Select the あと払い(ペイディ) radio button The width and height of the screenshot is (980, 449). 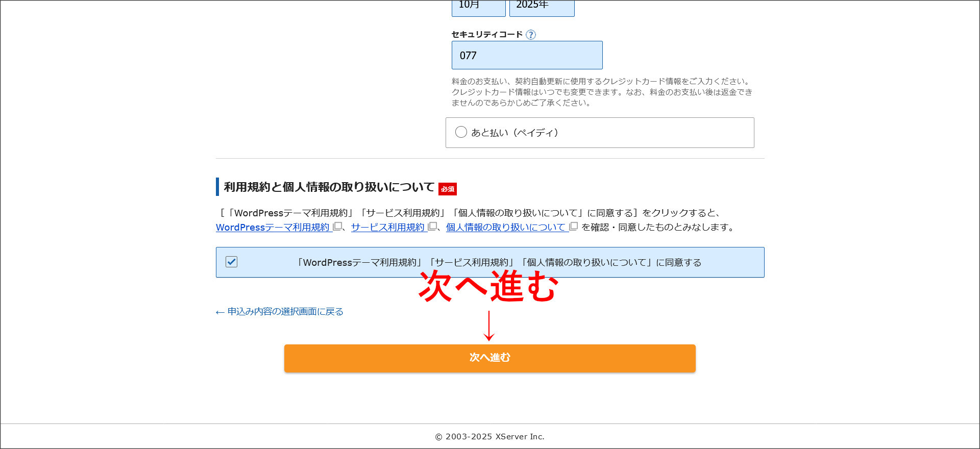pyautogui.click(x=461, y=132)
